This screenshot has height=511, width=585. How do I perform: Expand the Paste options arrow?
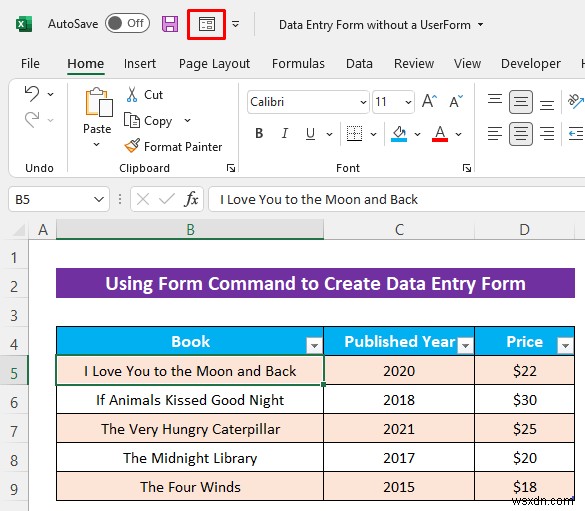pos(97,144)
